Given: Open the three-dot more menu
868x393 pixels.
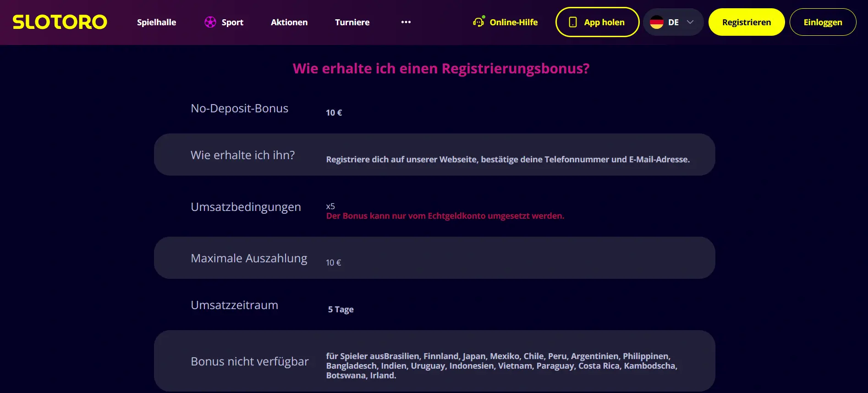Looking at the screenshot, I should tap(406, 22).
